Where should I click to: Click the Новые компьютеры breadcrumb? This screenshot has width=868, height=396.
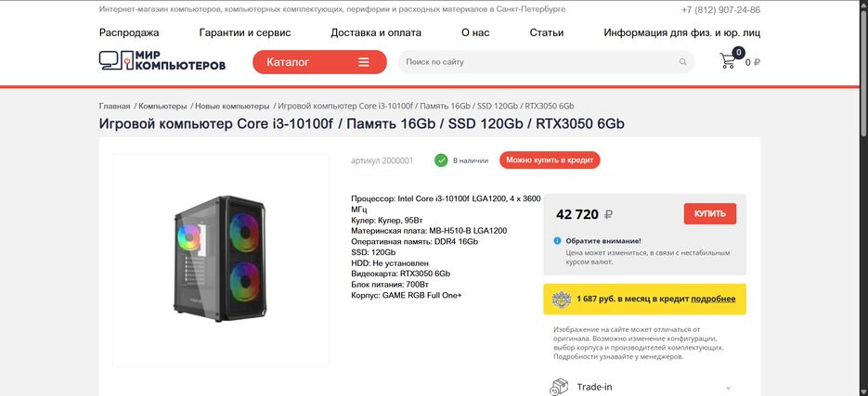[232, 106]
